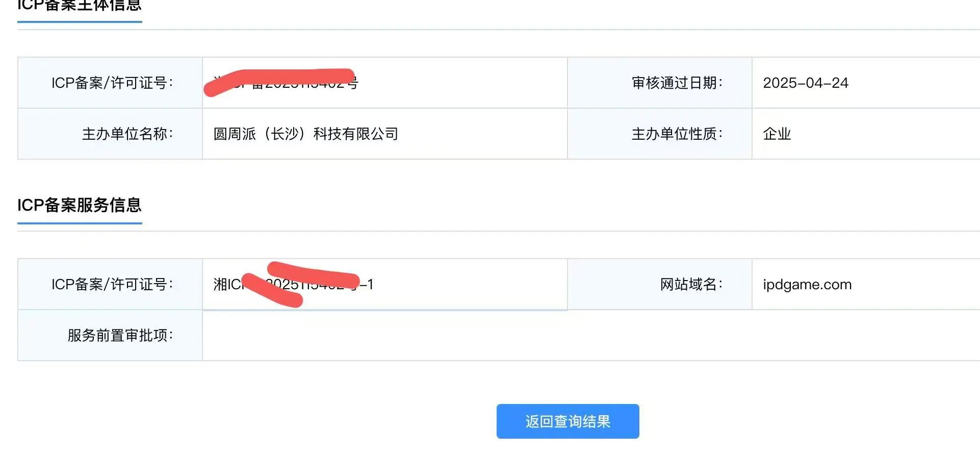Click the redacted license number in 主体信息 table

pos(286,83)
